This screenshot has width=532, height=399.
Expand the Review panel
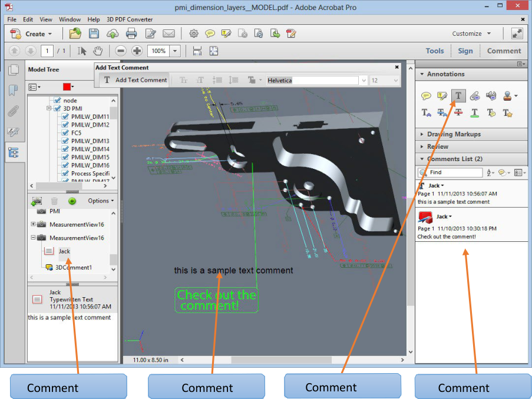tap(422, 147)
